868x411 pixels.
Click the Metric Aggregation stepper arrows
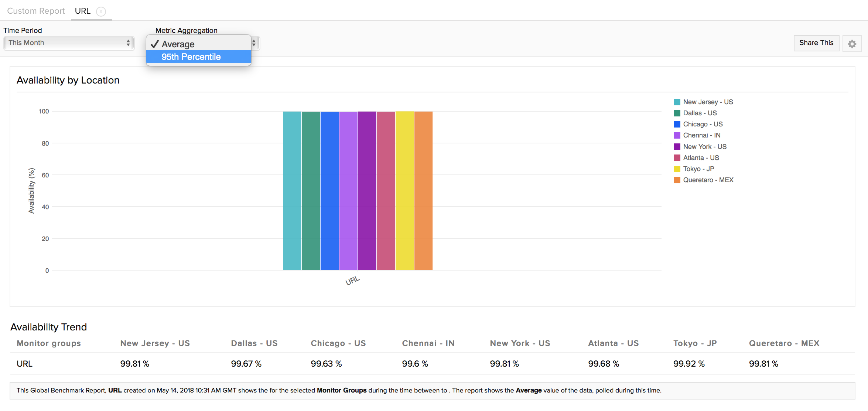(x=254, y=43)
